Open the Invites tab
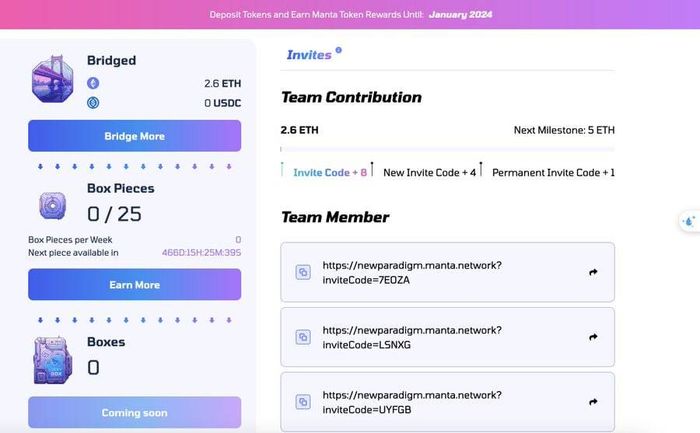Viewport: 700px width, 433px height. pyautogui.click(x=309, y=55)
